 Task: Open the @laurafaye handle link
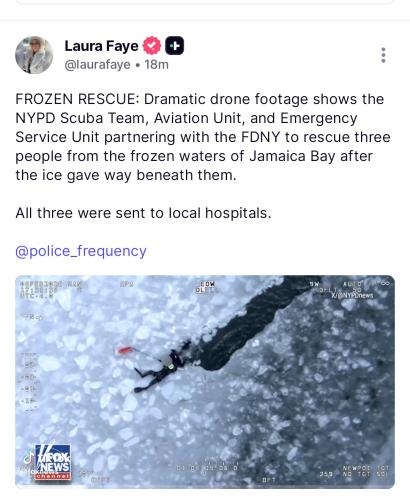(x=97, y=65)
